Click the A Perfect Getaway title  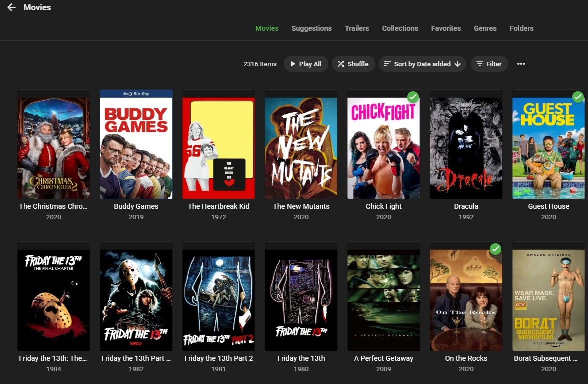pyautogui.click(x=383, y=358)
